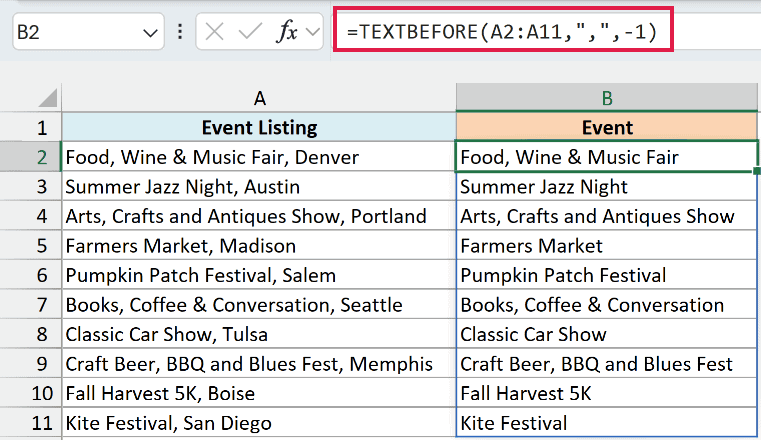The image size is (761, 440).
Task: Select cell 'Food, Wine & Music Fair, Denver'
Action: click(259, 157)
